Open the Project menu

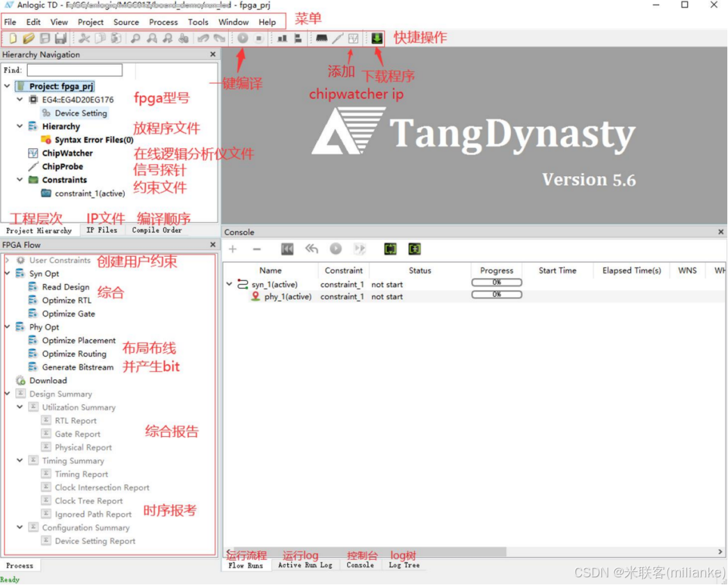point(90,22)
